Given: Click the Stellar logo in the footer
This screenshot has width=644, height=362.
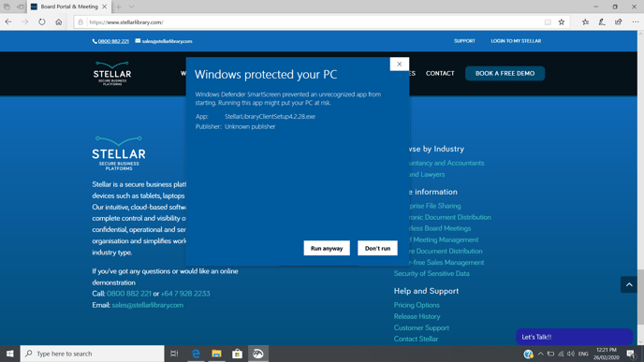Looking at the screenshot, I should coord(119,153).
